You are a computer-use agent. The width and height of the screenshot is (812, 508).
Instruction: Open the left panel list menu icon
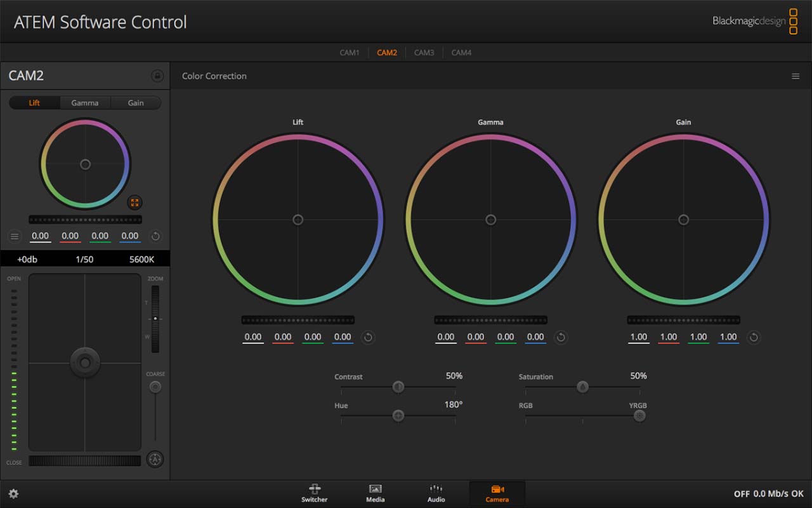point(15,236)
